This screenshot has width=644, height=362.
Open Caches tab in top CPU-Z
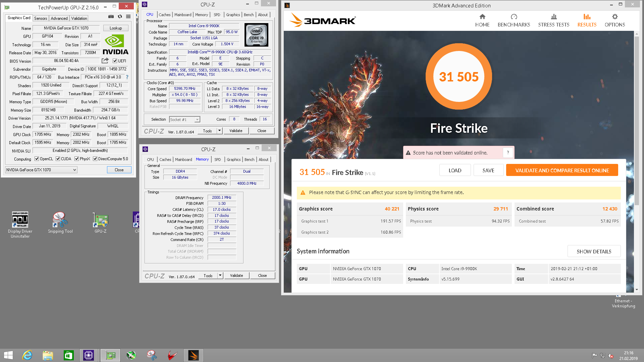pyautogui.click(x=165, y=15)
